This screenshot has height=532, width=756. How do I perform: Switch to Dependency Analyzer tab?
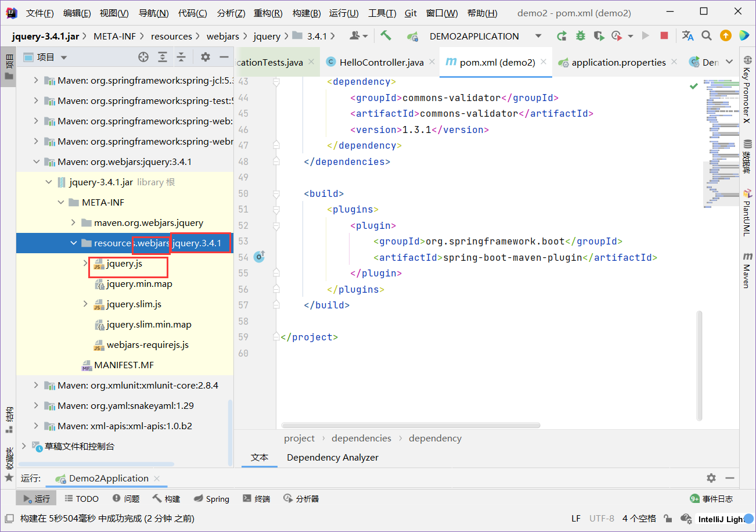click(333, 457)
